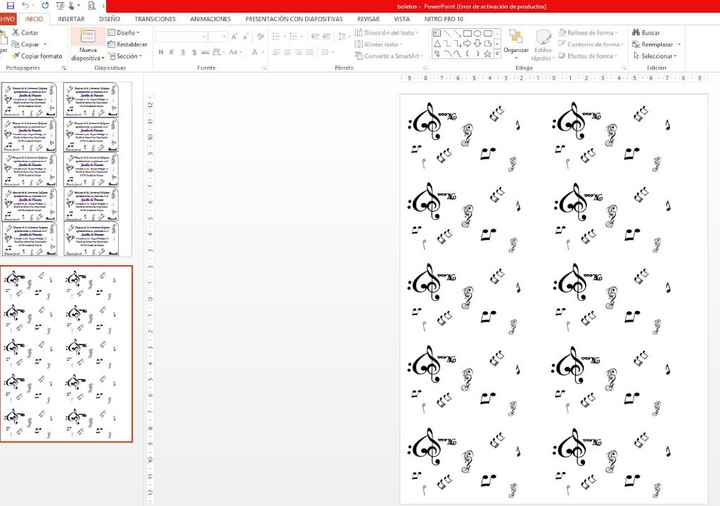Open PRESENTACIÓN CON DIAPOSITIVAS tab
This screenshot has width=720, height=506.
(x=294, y=19)
